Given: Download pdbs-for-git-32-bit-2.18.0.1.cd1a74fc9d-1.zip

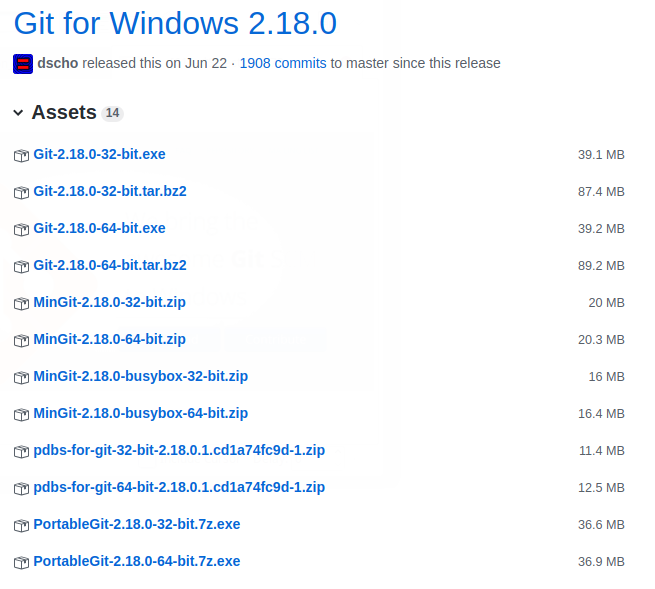Looking at the screenshot, I should tap(179, 450).
